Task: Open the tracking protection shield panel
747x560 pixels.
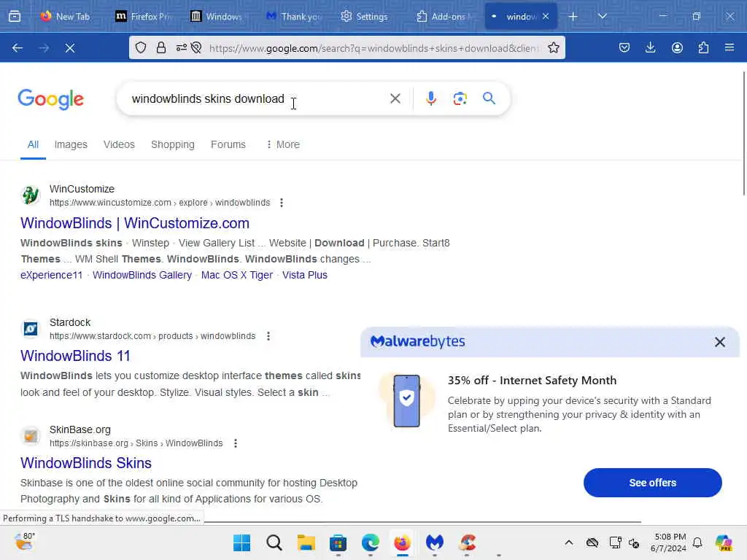Action: 141,47
